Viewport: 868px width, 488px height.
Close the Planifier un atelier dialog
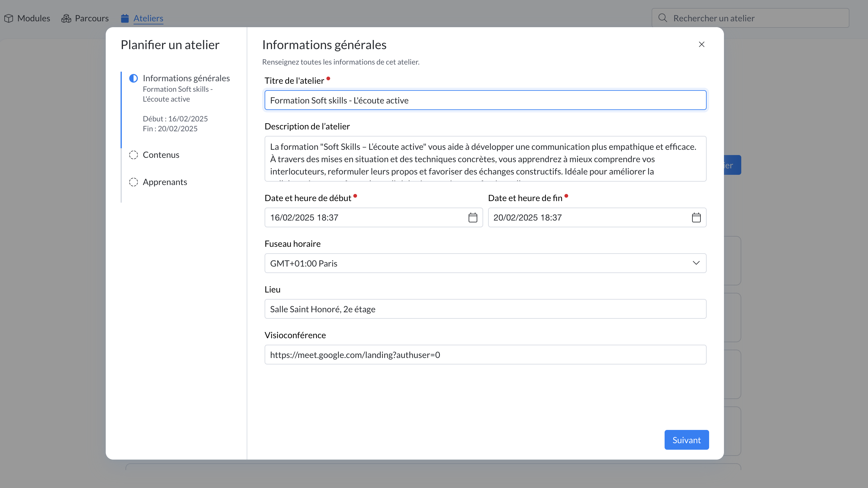(x=702, y=44)
